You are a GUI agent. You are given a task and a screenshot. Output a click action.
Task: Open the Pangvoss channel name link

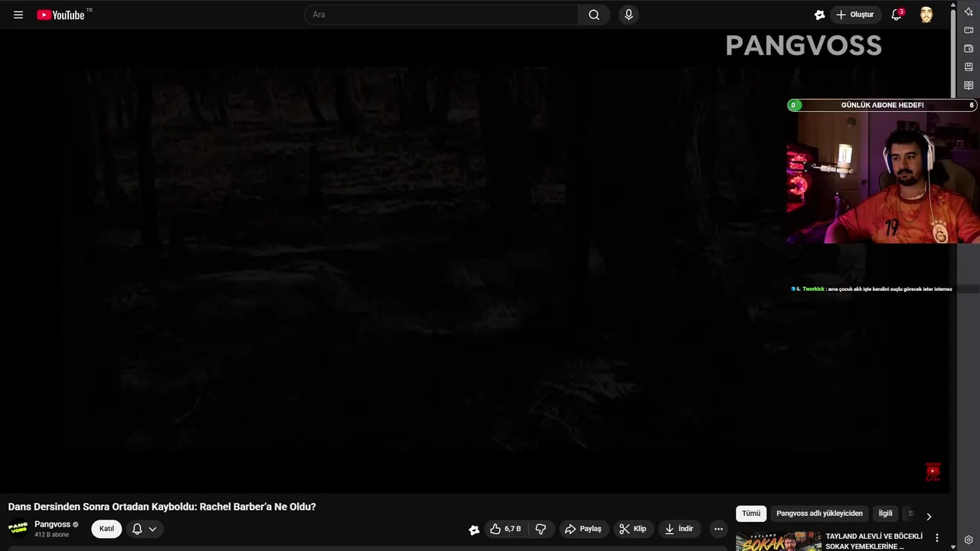[x=52, y=524]
